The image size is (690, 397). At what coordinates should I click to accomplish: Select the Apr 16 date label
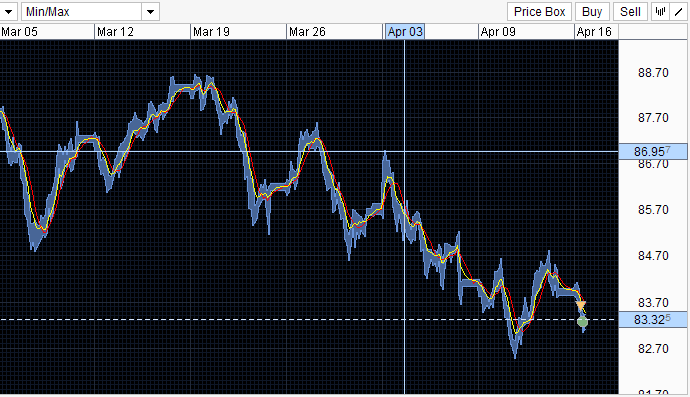pos(594,32)
